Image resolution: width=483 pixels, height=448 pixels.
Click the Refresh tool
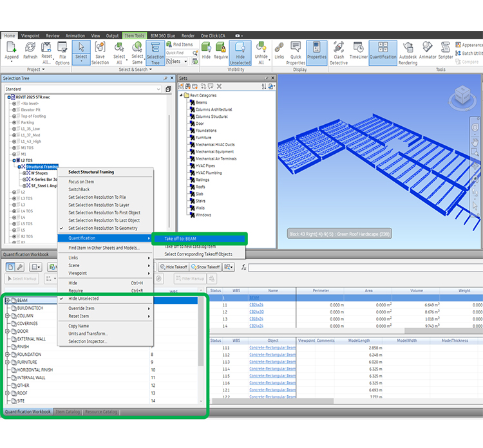click(30, 51)
